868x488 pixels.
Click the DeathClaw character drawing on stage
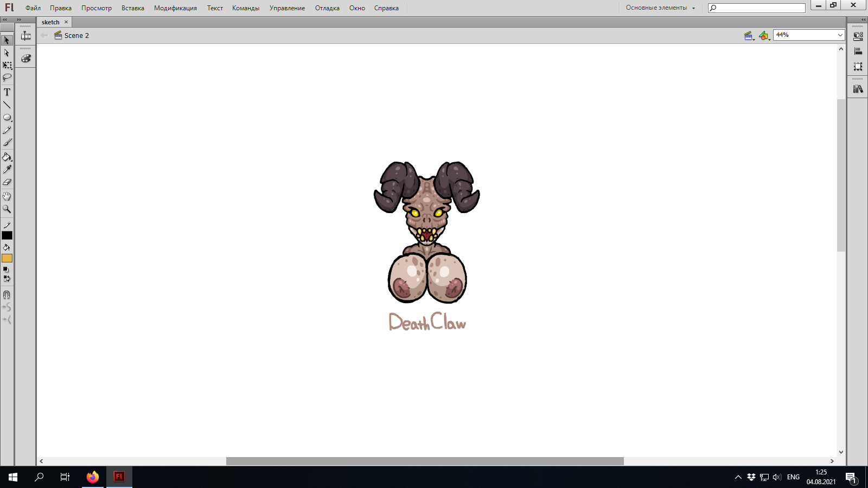(x=427, y=232)
